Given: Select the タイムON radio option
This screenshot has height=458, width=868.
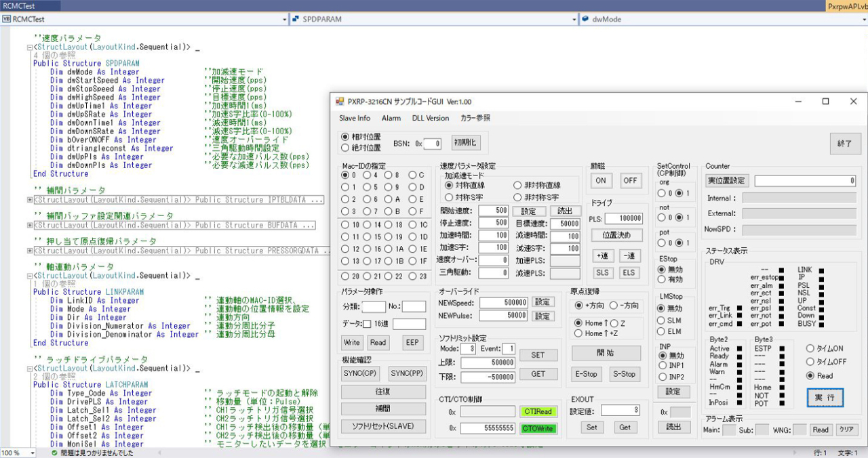Looking at the screenshot, I should 810,348.
